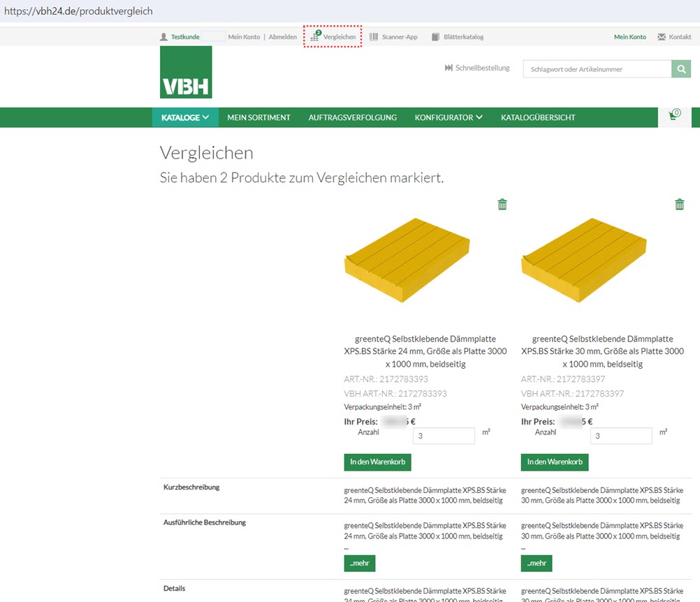Viewport: 700px width, 602px height.
Task: Open the Kontakt link
Action: pos(680,37)
